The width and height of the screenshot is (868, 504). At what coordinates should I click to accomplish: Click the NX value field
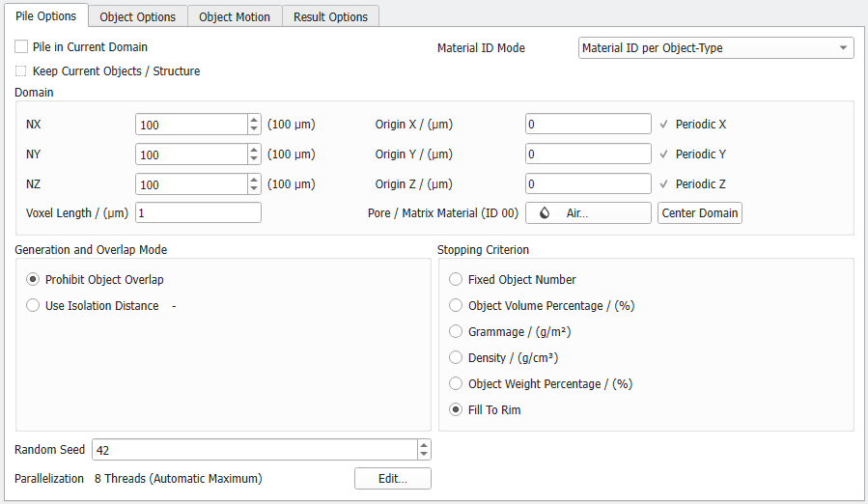[x=191, y=125]
